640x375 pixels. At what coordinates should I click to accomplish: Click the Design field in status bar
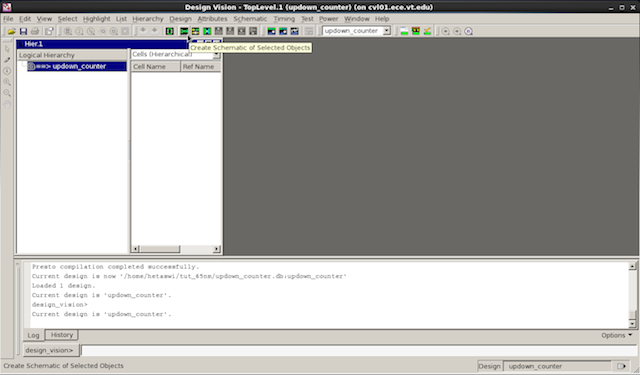(x=557, y=366)
